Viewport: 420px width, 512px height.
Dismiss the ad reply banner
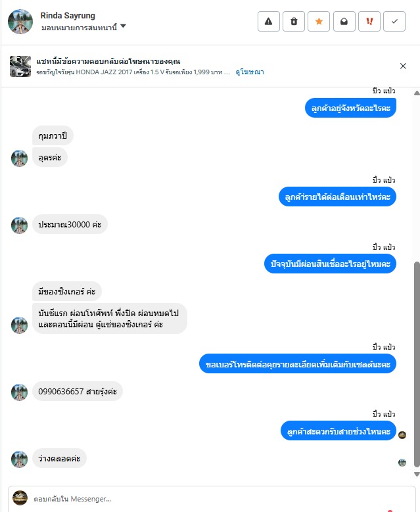pyautogui.click(x=403, y=66)
